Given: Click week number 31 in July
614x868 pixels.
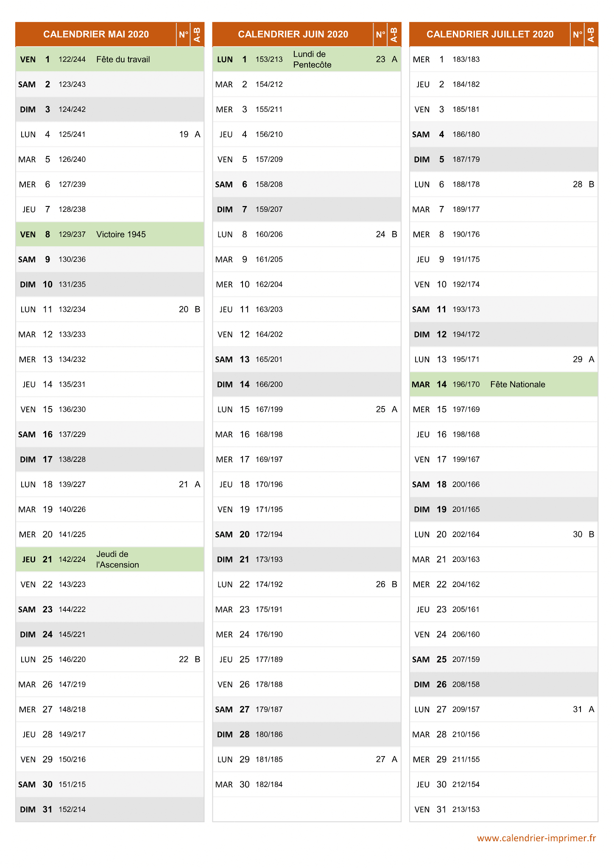Looking at the screenshot, I should [578, 709].
